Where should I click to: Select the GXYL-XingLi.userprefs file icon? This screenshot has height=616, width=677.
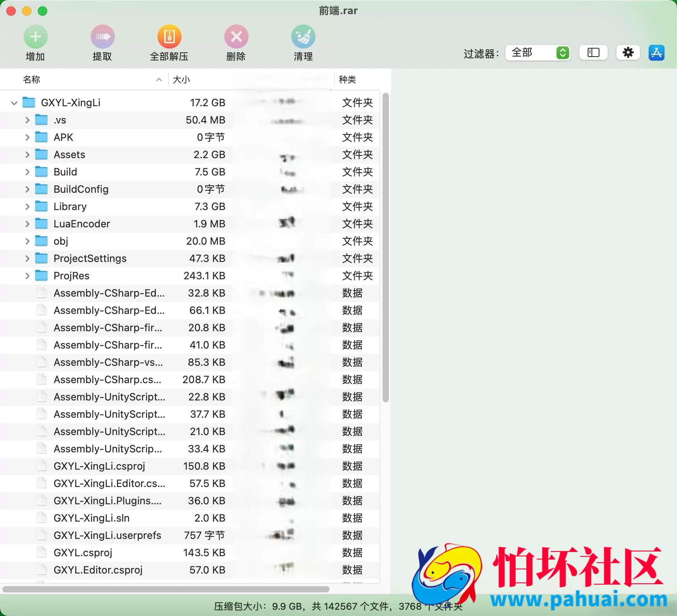click(x=41, y=535)
